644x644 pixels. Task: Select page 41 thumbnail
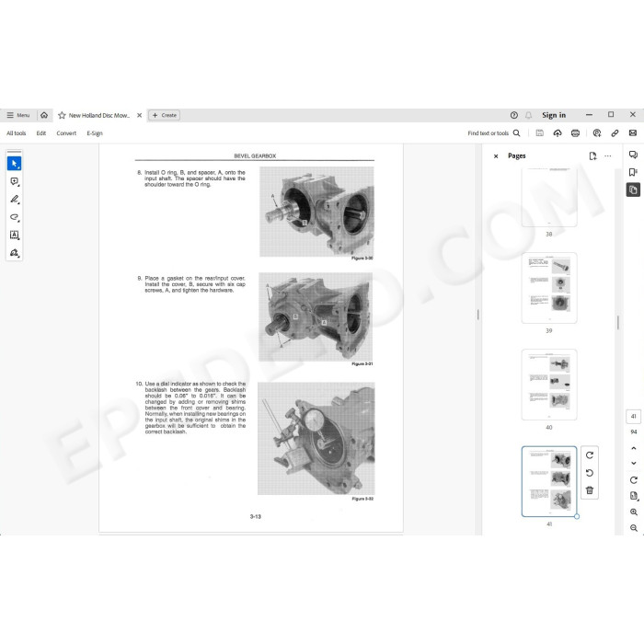pos(549,481)
